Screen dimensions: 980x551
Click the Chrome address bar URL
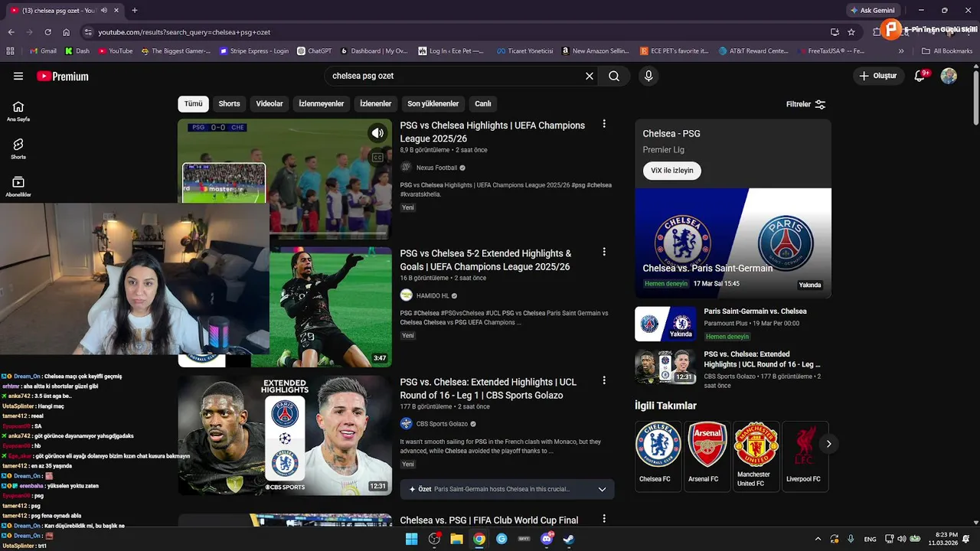184,32
